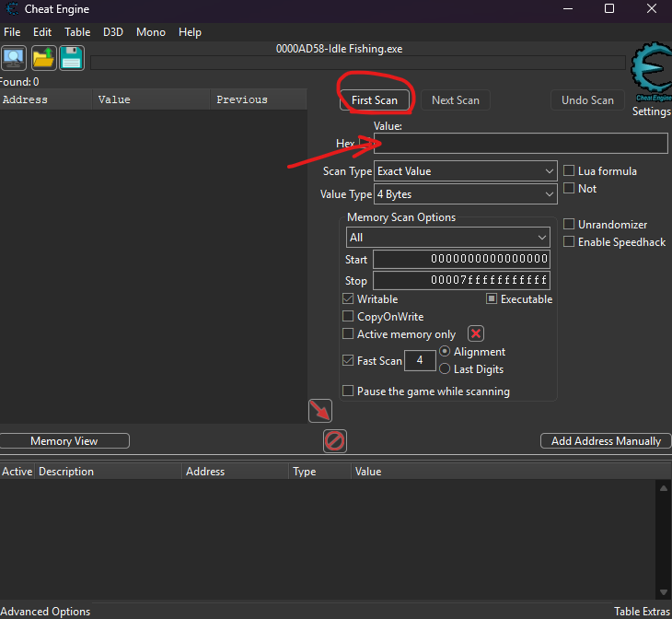The image size is (672, 619).
Task: Open the Value Type 4 Bytes dropdown
Action: (465, 194)
